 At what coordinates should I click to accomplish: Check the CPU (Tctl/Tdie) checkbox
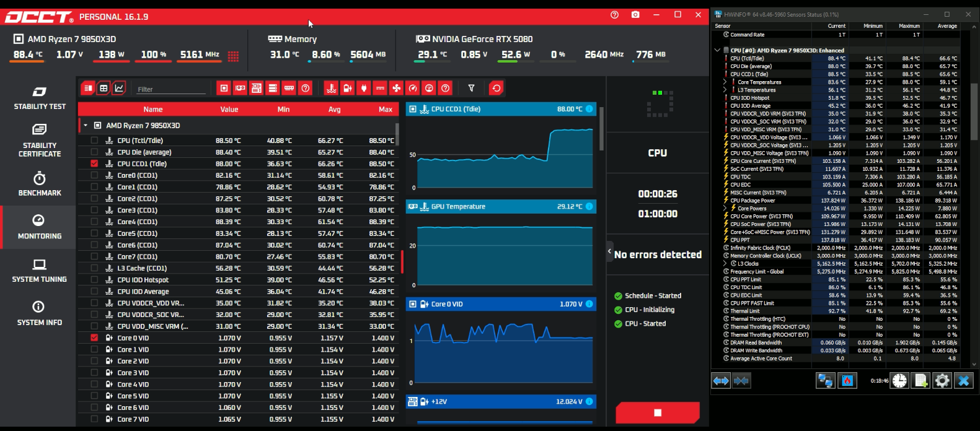[x=94, y=141]
